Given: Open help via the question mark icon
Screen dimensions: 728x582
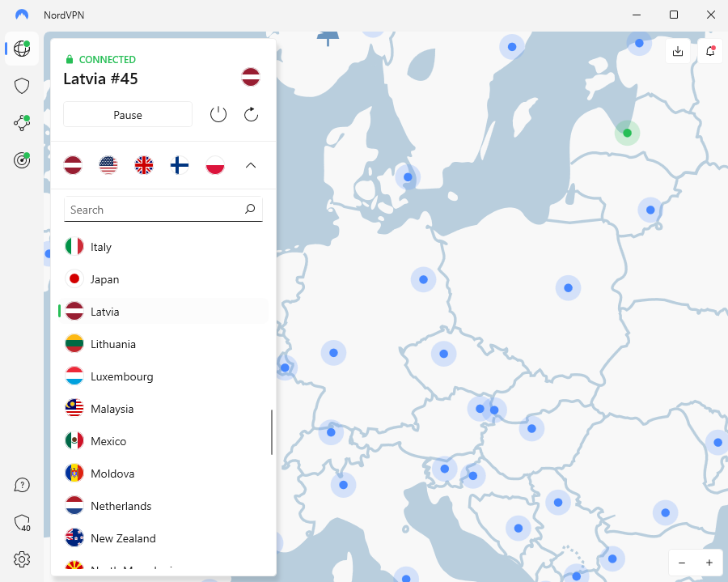Looking at the screenshot, I should (22, 484).
